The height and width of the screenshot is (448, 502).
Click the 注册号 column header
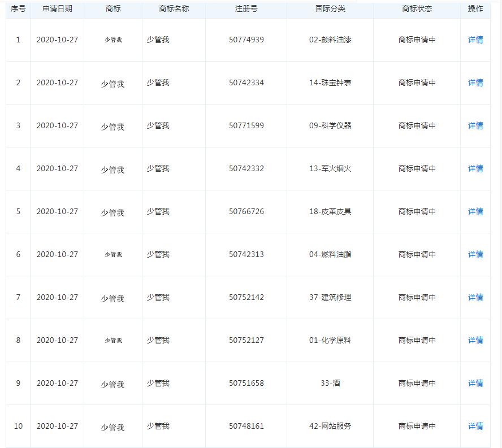click(x=246, y=9)
